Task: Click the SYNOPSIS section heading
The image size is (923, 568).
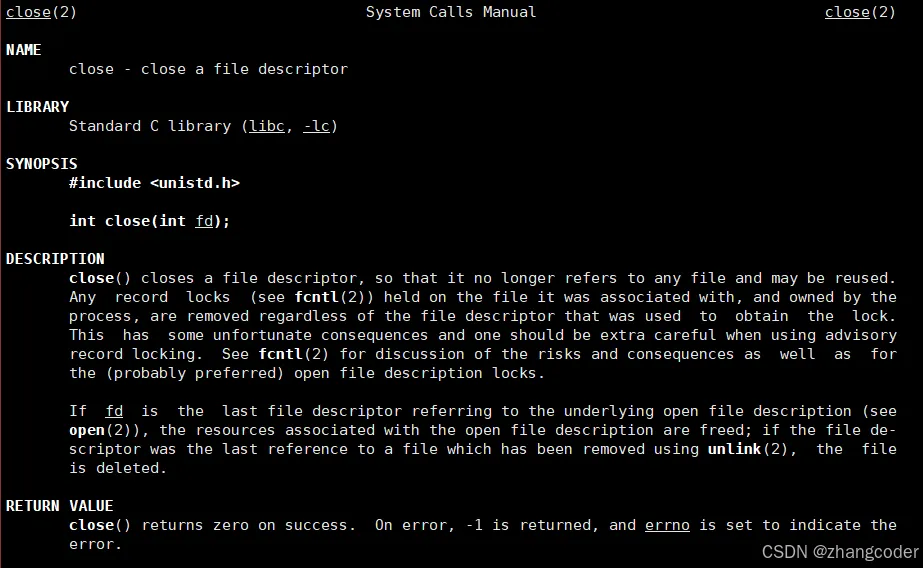Action: click(x=42, y=164)
